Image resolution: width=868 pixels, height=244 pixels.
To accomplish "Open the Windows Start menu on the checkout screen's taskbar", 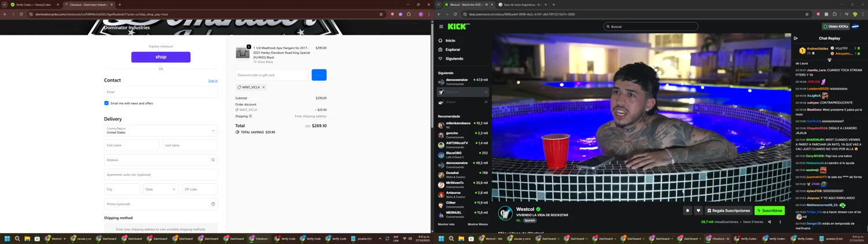I will [8, 239].
